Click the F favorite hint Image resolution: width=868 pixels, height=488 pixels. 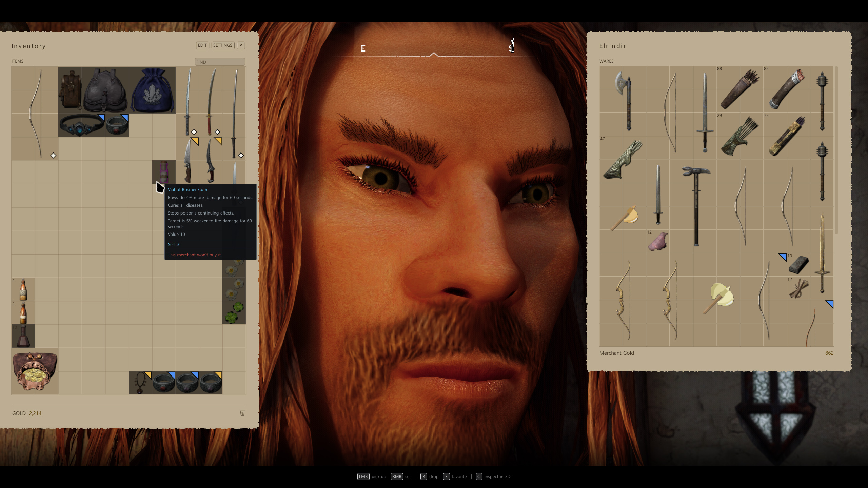[x=455, y=476]
